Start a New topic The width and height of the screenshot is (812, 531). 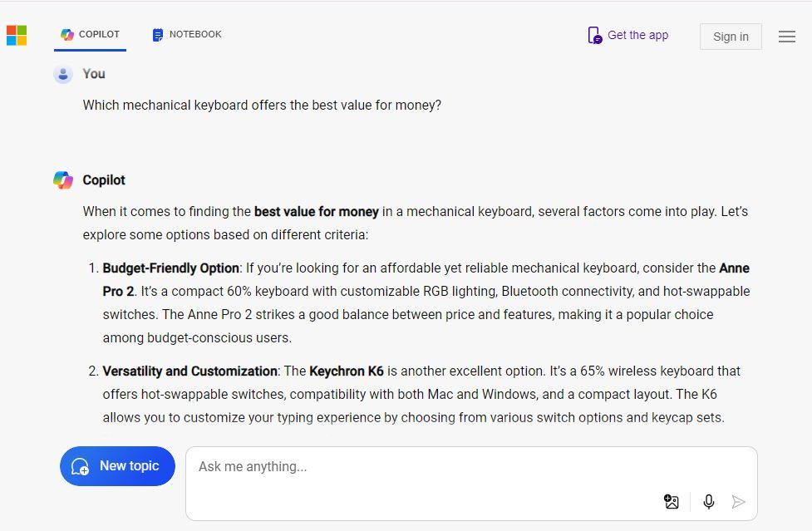click(x=117, y=466)
